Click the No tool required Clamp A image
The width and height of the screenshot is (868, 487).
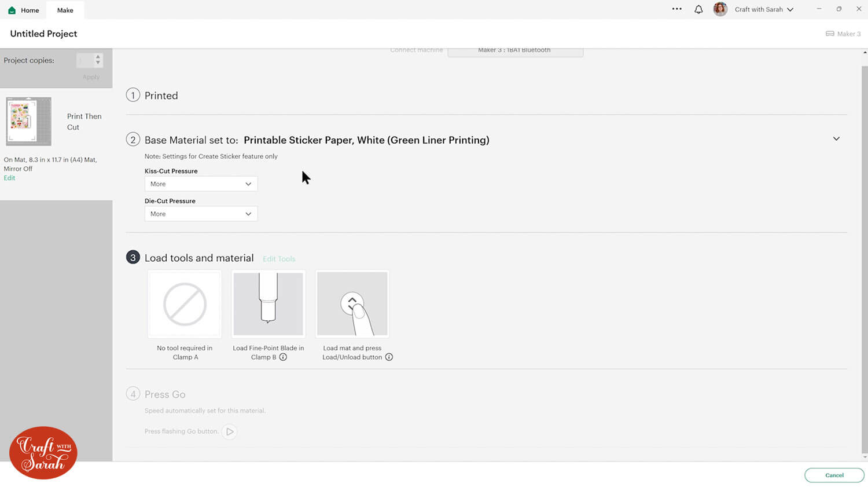point(185,304)
